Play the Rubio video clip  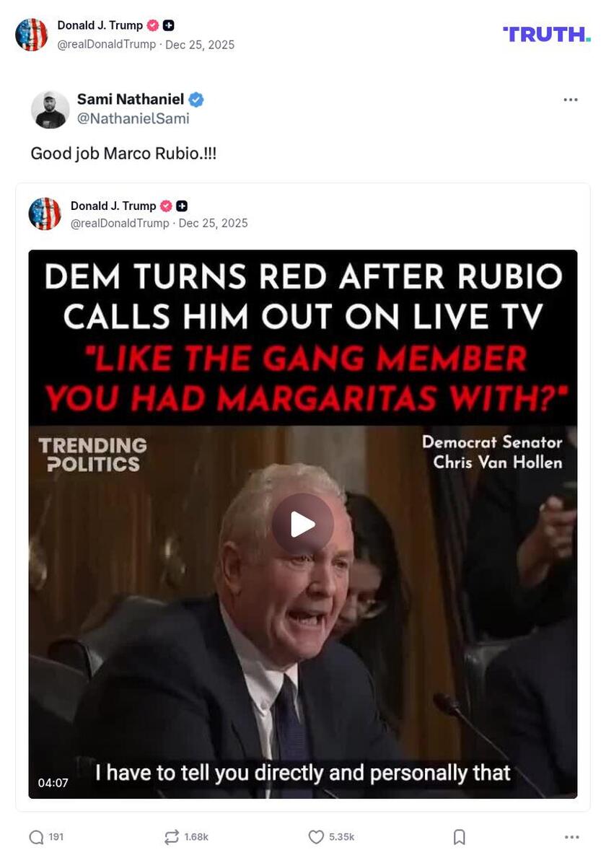tap(302, 525)
